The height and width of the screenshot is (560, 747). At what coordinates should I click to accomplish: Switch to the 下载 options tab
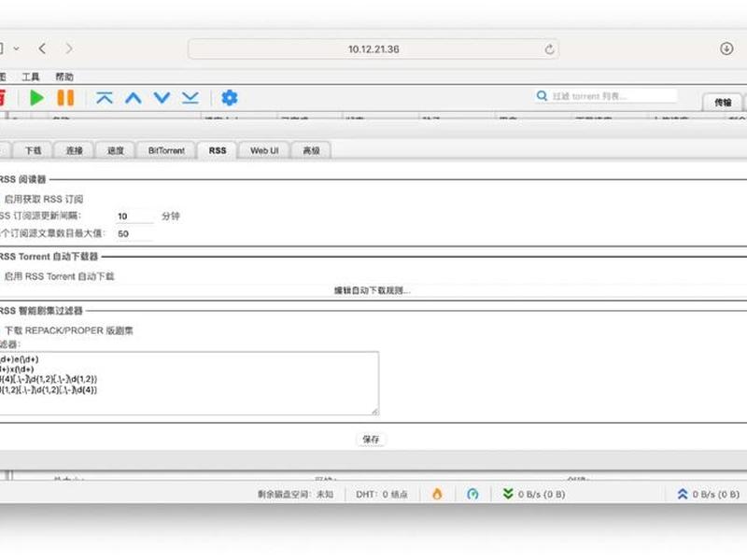coord(33,150)
